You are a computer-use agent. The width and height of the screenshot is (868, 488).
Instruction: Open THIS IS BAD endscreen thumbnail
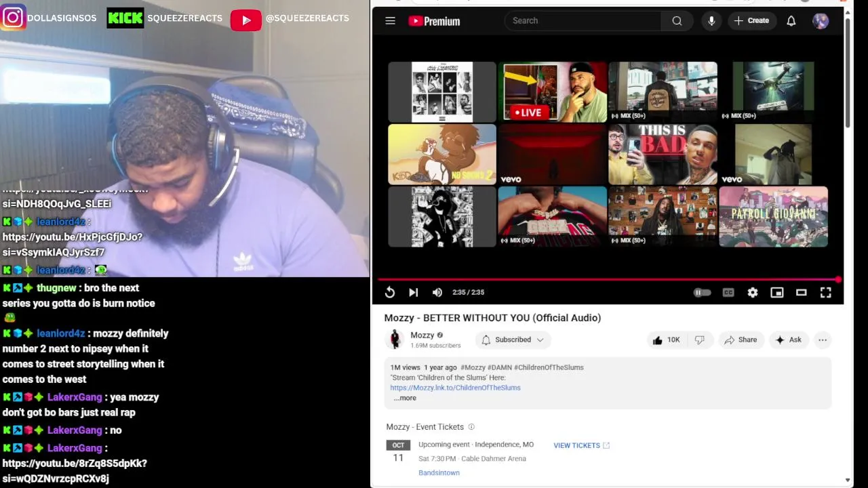663,155
